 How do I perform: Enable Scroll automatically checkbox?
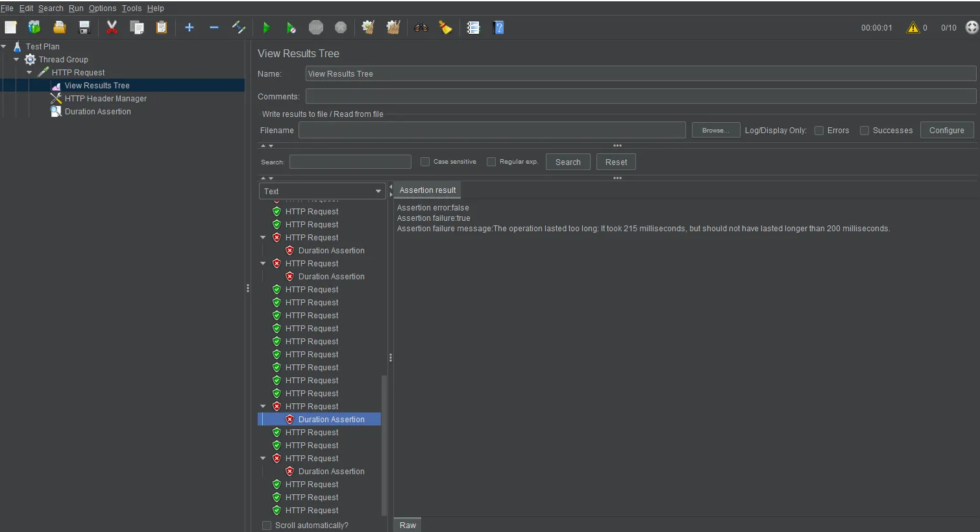[x=267, y=526]
